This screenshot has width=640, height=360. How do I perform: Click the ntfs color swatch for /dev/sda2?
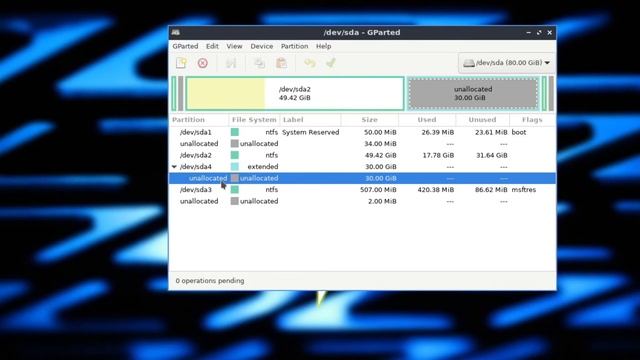[x=235, y=155]
